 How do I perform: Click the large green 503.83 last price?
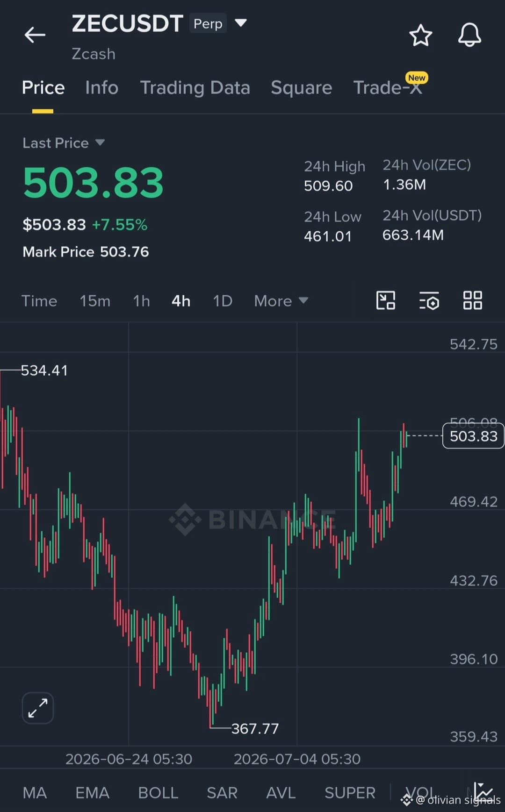93,183
